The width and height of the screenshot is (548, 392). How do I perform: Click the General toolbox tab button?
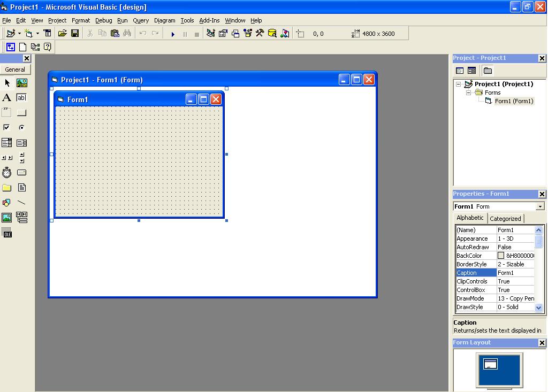(x=15, y=70)
